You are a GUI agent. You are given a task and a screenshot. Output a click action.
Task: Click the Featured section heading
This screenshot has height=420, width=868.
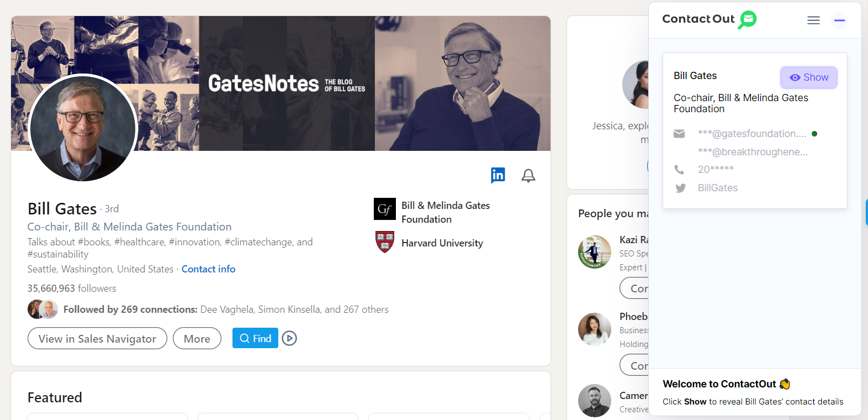[55, 397]
